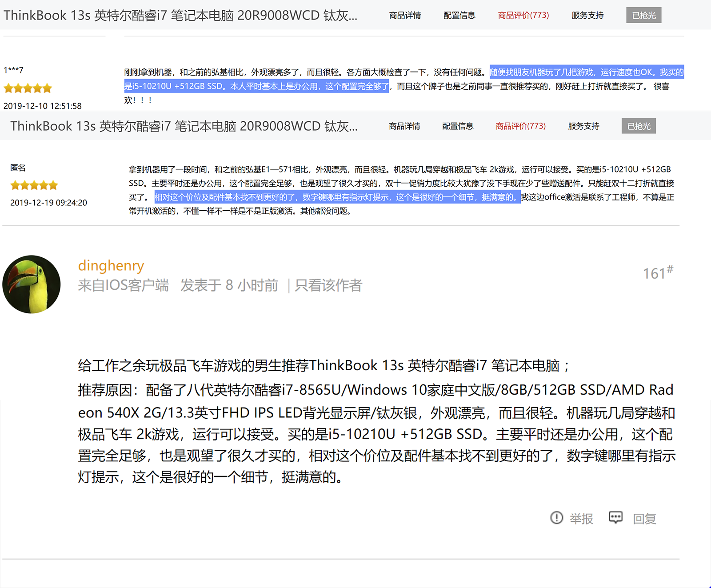Click highlighted text in 1***7's review
Screen dimensions: 711x588
click(x=403, y=79)
